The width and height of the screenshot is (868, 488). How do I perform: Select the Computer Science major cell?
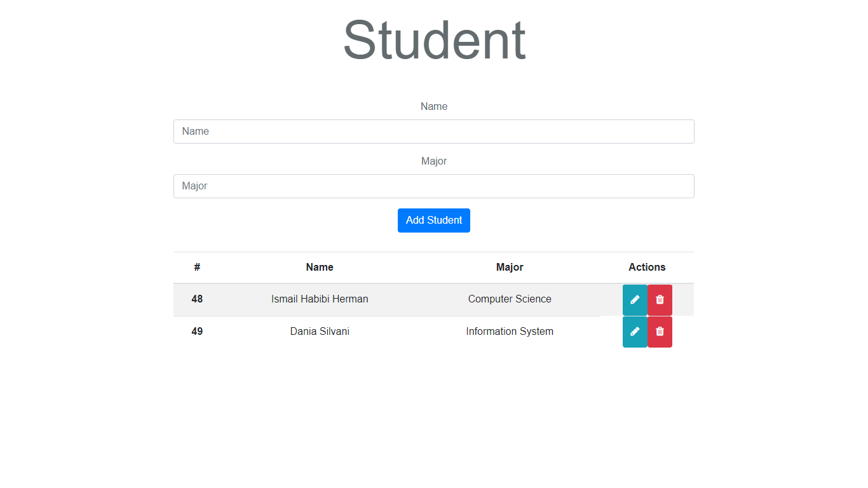[x=510, y=299]
